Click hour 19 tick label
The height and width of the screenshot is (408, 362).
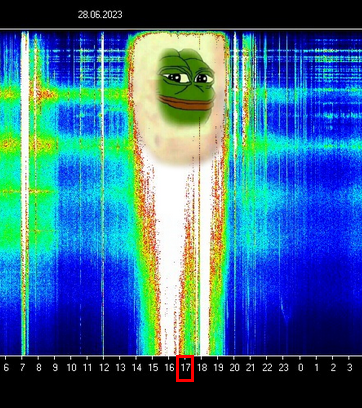click(218, 368)
